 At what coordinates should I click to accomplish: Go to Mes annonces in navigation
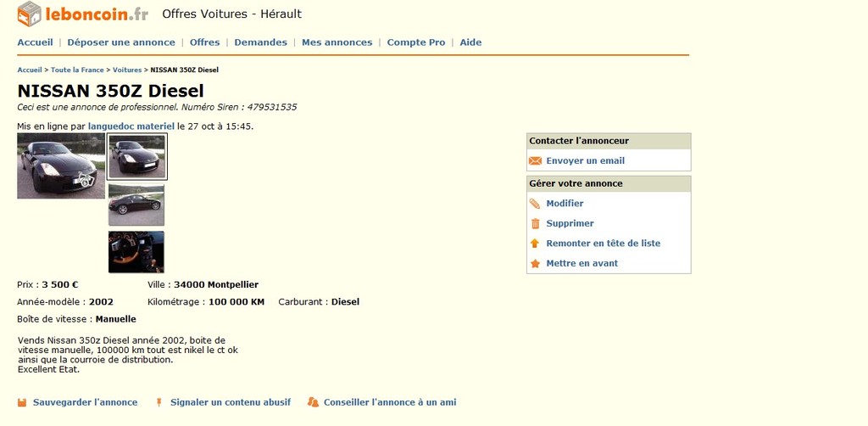tap(337, 42)
